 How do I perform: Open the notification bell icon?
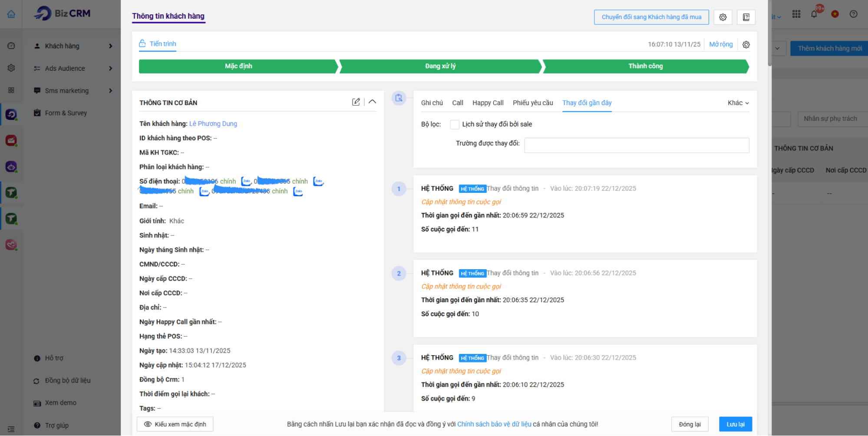814,14
